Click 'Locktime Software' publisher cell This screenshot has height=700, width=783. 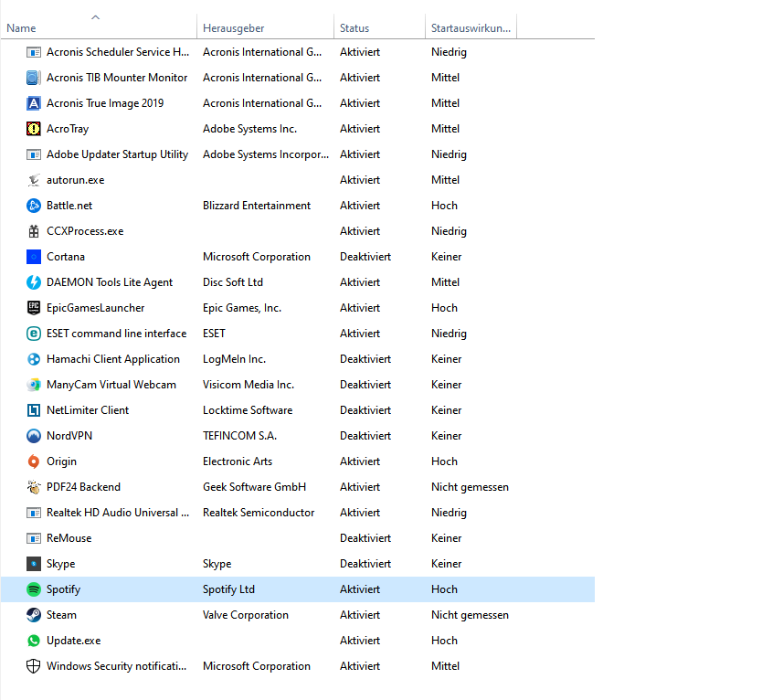tap(248, 410)
